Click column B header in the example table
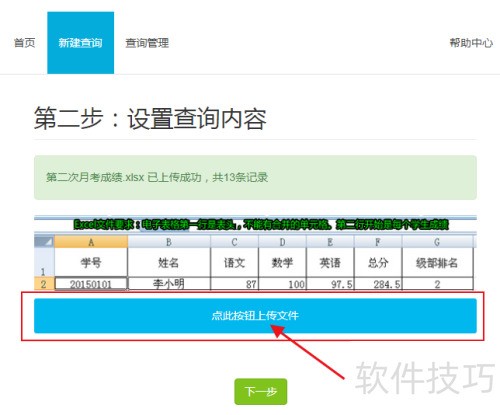The width and height of the screenshot is (500, 415). click(169, 242)
